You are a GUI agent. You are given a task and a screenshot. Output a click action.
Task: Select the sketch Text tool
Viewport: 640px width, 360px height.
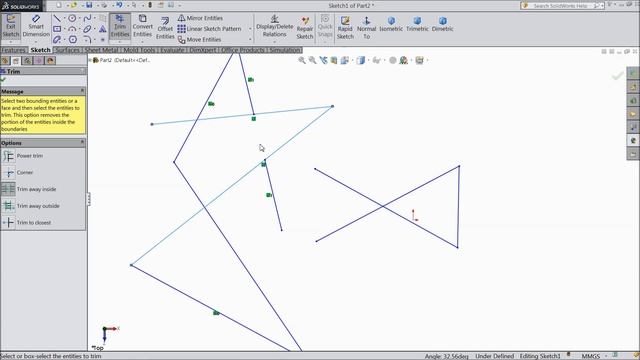[x=102, y=29]
